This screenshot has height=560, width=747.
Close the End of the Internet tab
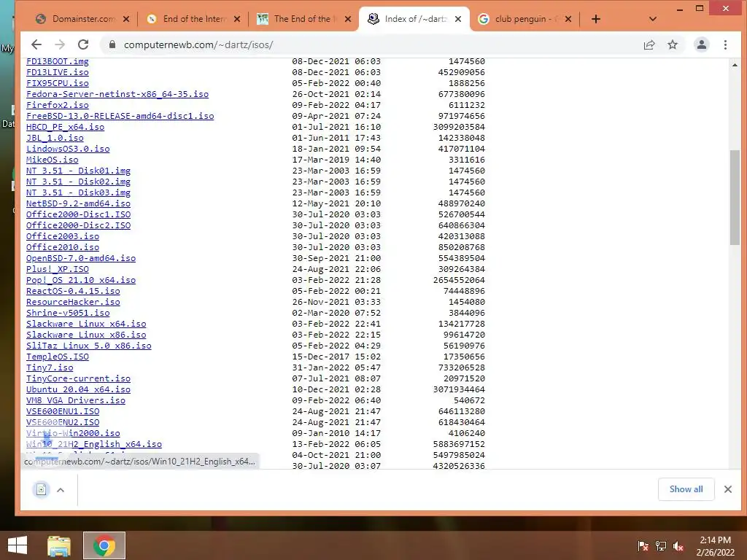click(237, 19)
